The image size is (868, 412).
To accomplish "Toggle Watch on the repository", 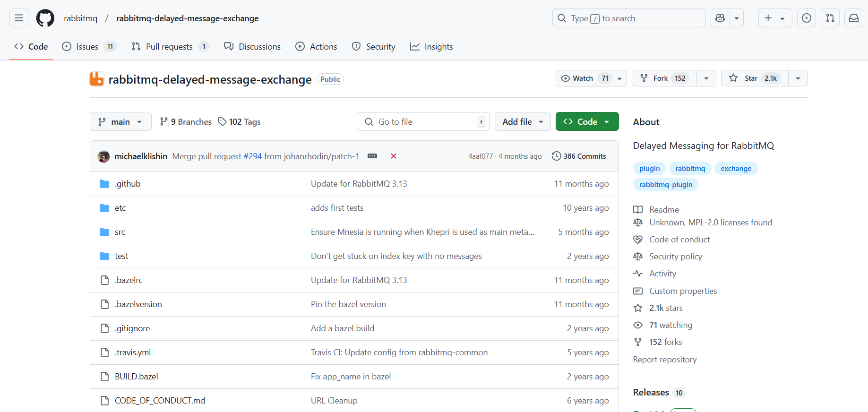I will [x=584, y=78].
